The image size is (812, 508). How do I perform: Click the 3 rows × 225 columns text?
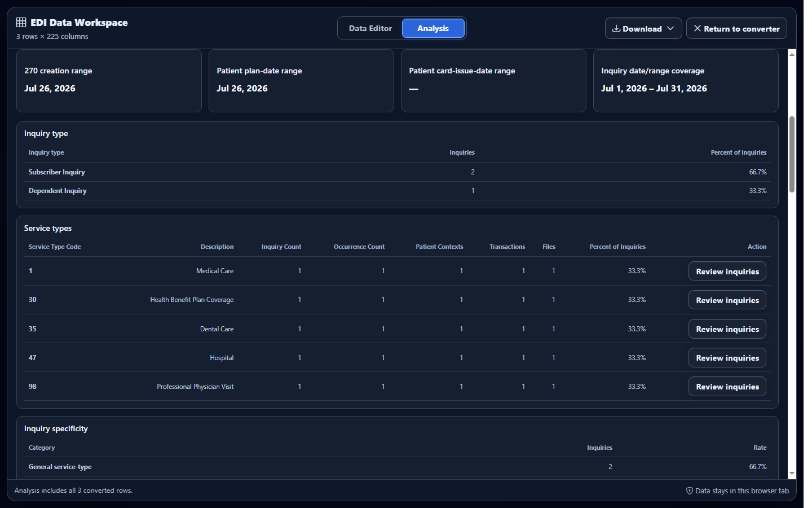52,36
